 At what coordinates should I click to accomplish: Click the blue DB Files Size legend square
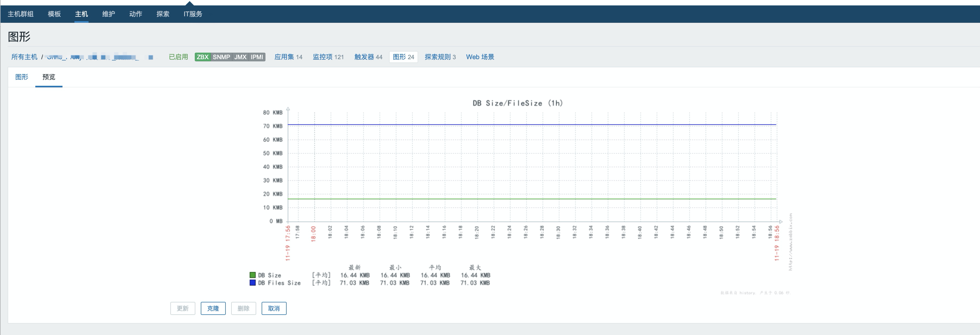coord(252,283)
